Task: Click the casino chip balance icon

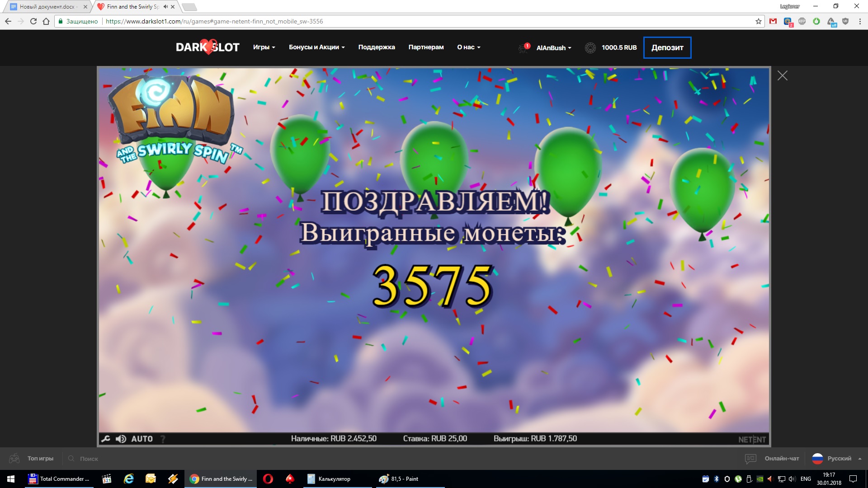Action: click(x=590, y=47)
